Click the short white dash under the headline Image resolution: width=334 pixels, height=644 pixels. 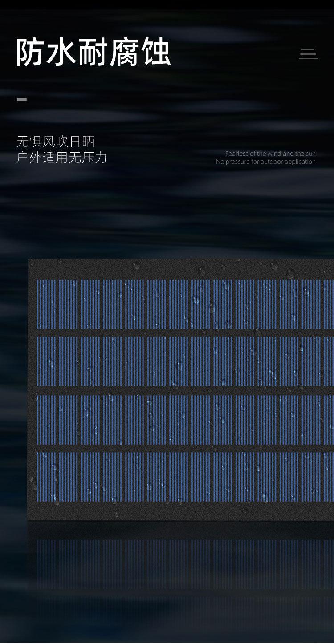[x=22, y=99]
